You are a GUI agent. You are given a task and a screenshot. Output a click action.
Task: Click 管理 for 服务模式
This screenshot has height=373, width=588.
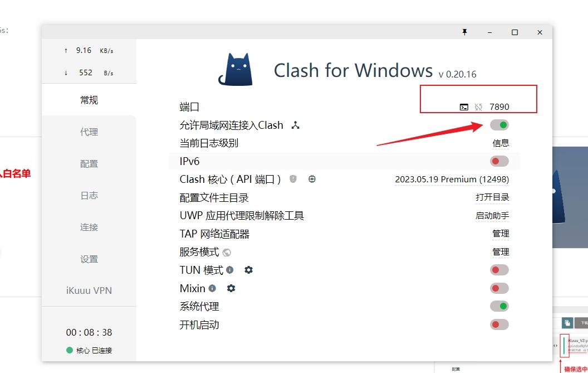click(x=501, y=251)
